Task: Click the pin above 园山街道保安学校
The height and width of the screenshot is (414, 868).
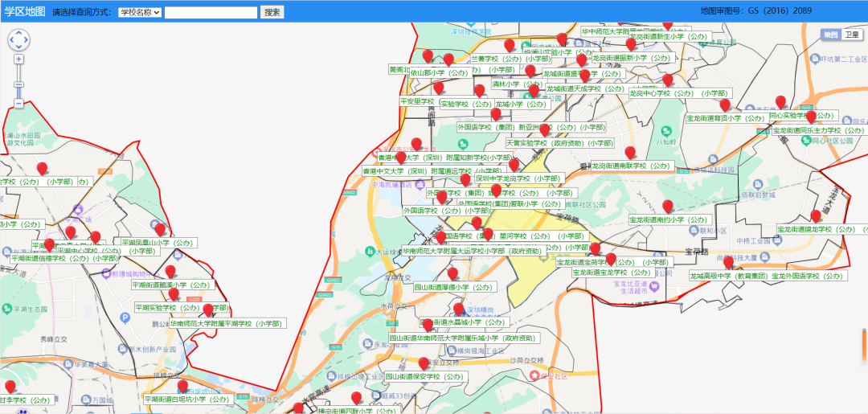Action: [x=424, y=364]
